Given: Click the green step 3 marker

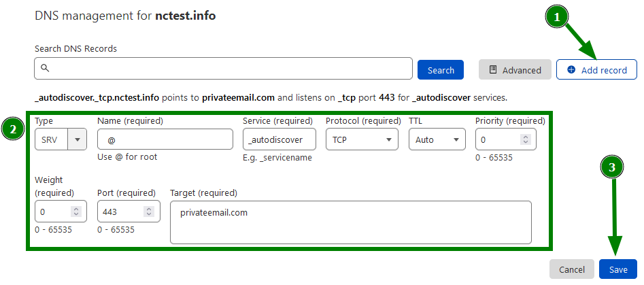Looking at the screenshot, I should click(x=612, y=167).
